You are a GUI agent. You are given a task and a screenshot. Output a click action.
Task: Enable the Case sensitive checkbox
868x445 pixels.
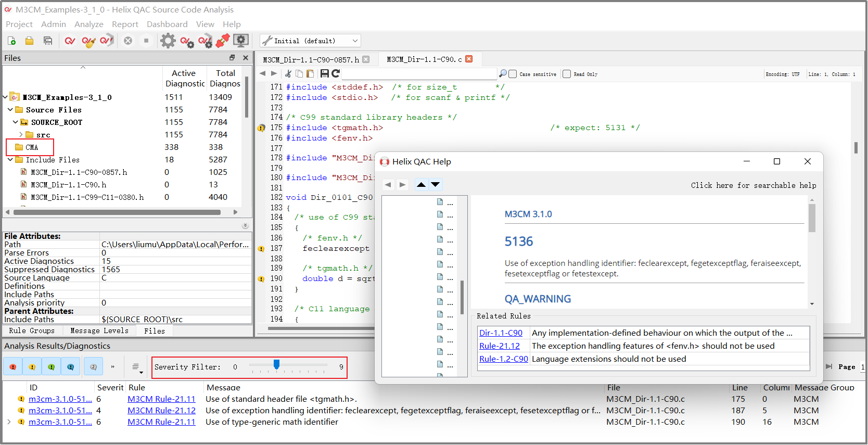click(513, 74)
